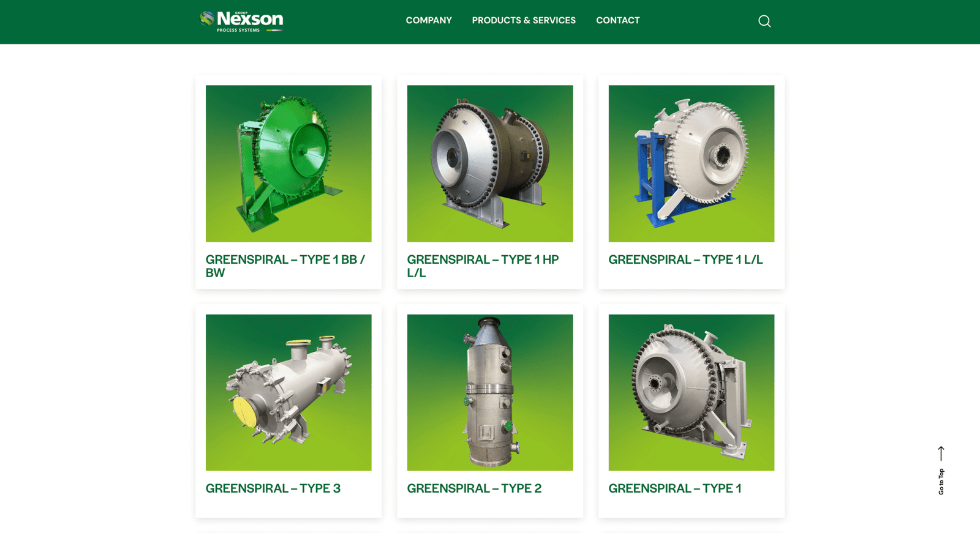Open the search icon in the header

point(764,21)
